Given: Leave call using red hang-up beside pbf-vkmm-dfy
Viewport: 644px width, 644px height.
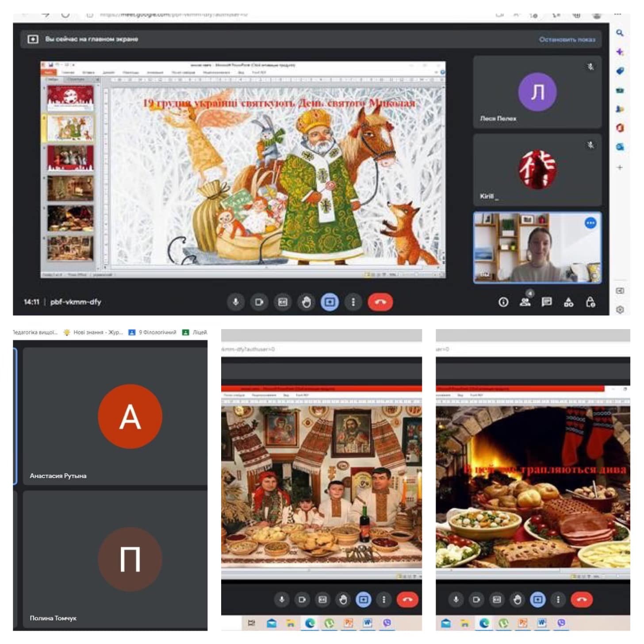Looking at the screenshot, I should pos(380,302).
